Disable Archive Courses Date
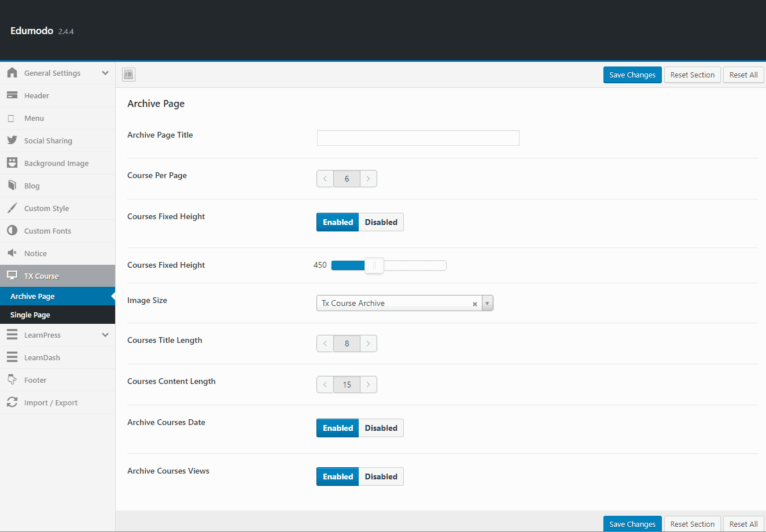This screenshot has width=766, height=532. (381, 427)
